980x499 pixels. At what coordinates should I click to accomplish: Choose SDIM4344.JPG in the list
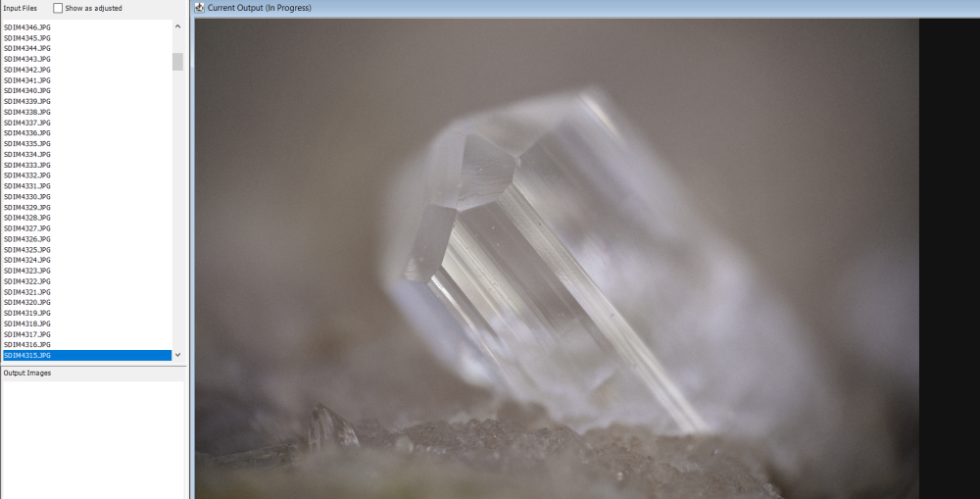pyautogui.click(x=27, y=48)
